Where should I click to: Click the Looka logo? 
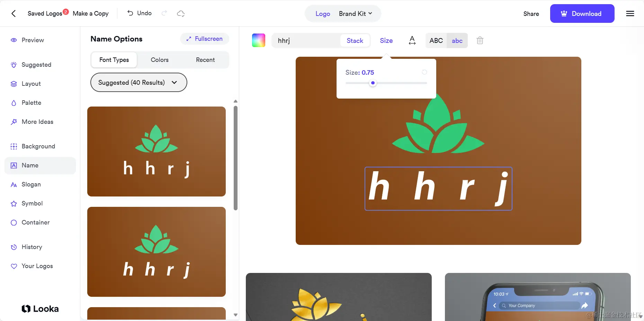tap(40, 309)
